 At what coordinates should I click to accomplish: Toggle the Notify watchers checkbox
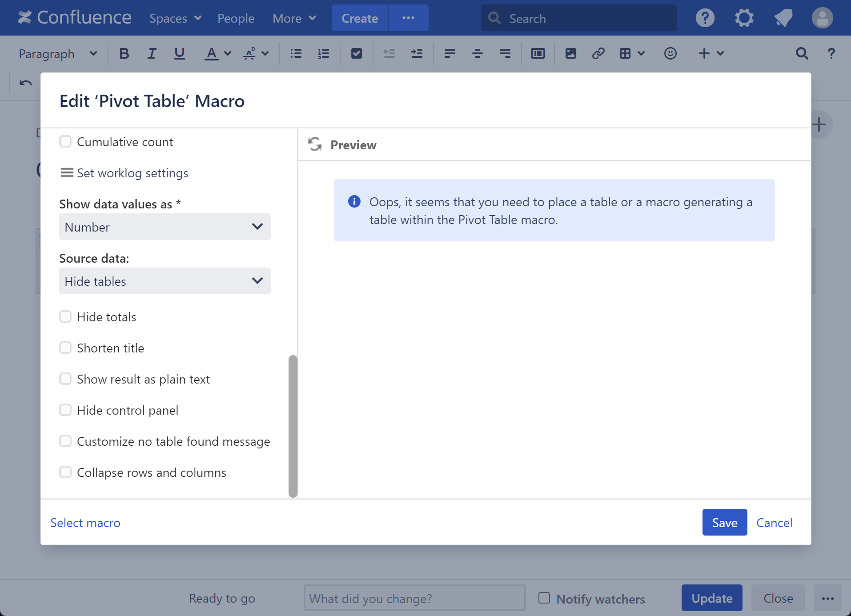544,598
